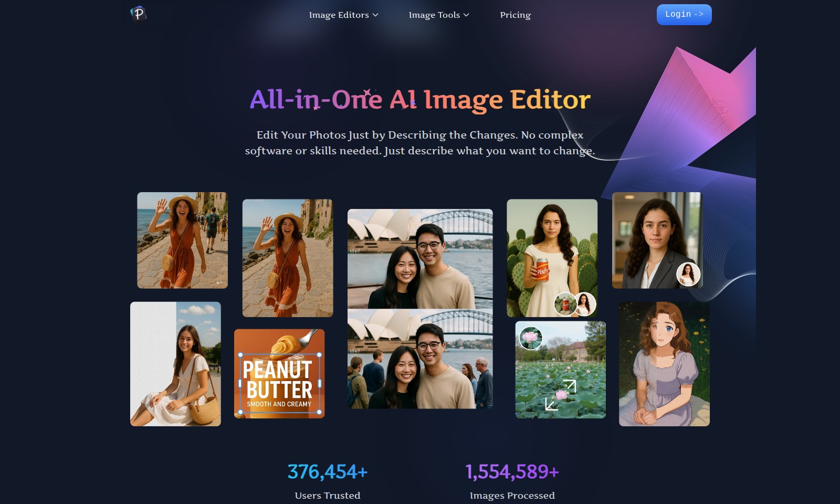
Task: Click the Pixfy can circle overlay on cactus photo
Action: (565, 305)
